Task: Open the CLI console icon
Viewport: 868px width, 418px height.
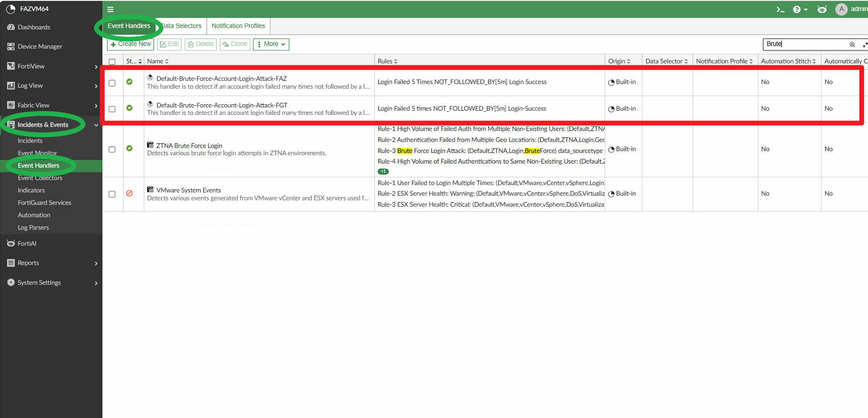Action: point(780,9)
